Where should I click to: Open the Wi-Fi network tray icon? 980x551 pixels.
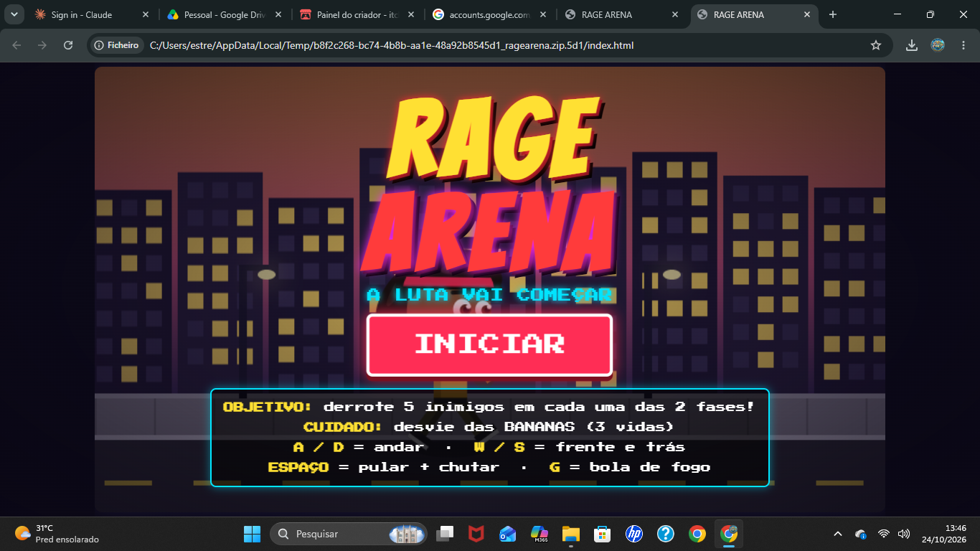pyautogui.click(x=884, y=534)
